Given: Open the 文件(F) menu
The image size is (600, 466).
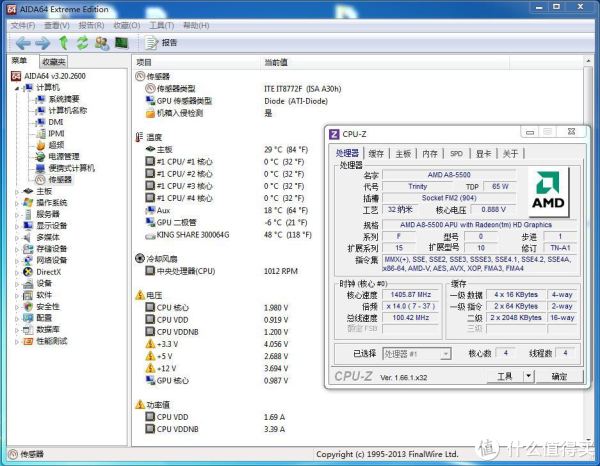Looking at the screenshot, I should [23, 25].
